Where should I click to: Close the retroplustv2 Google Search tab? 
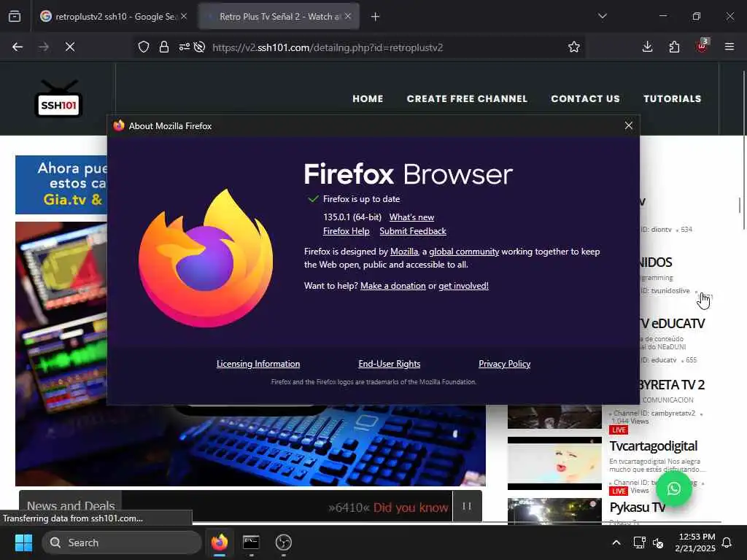coord(184,16)
